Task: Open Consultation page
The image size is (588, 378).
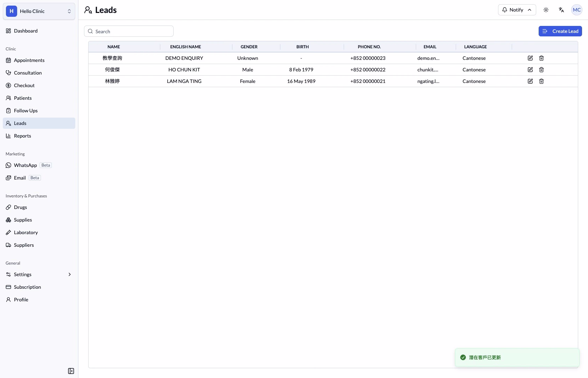Action: coord(39,73)
